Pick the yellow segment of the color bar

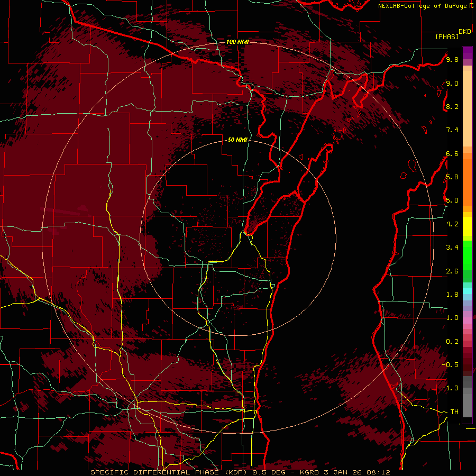[x=467, y=226]
